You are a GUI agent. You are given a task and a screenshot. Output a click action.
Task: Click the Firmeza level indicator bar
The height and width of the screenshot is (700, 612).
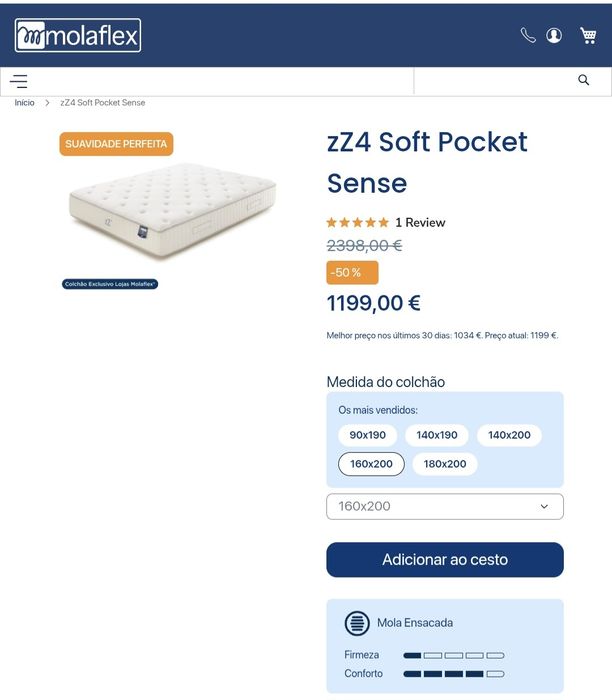[454, 655]
